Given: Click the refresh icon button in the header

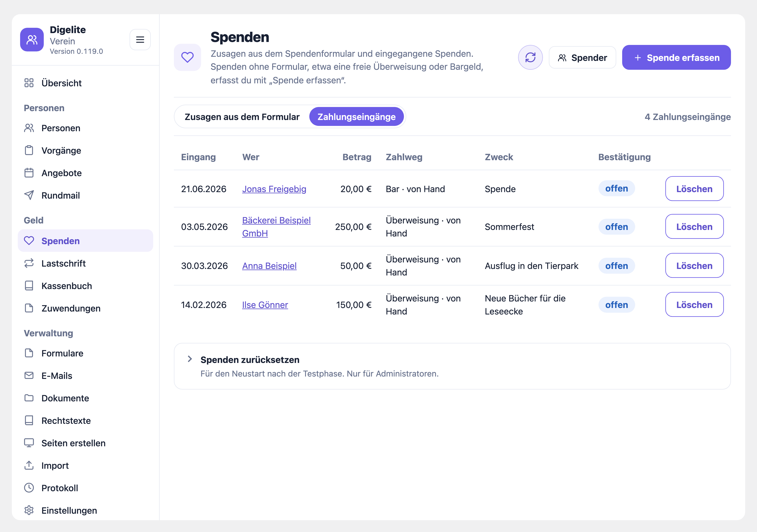Looking at the screenshot, I should 530,57.
